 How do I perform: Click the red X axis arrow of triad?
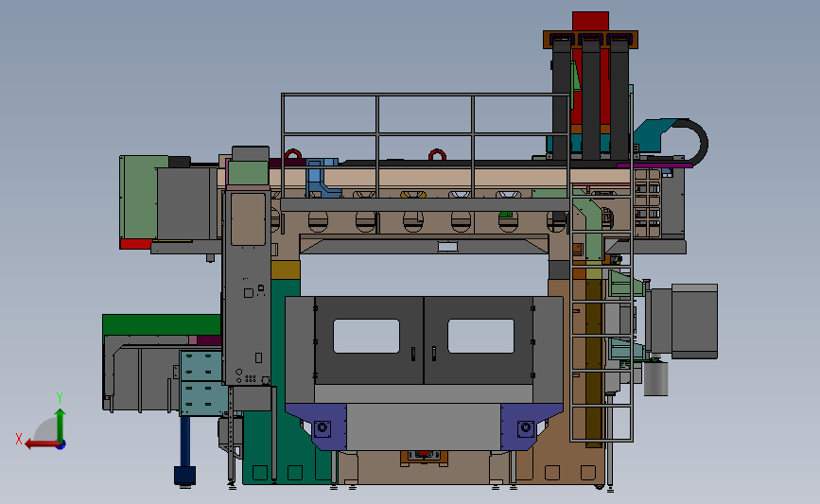(41, 444)
